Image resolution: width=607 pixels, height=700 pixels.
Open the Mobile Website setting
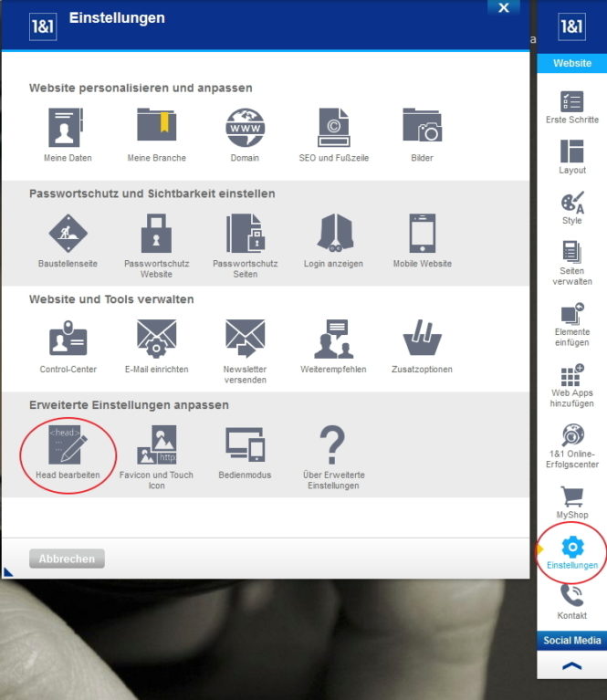(x=422, y=235)
